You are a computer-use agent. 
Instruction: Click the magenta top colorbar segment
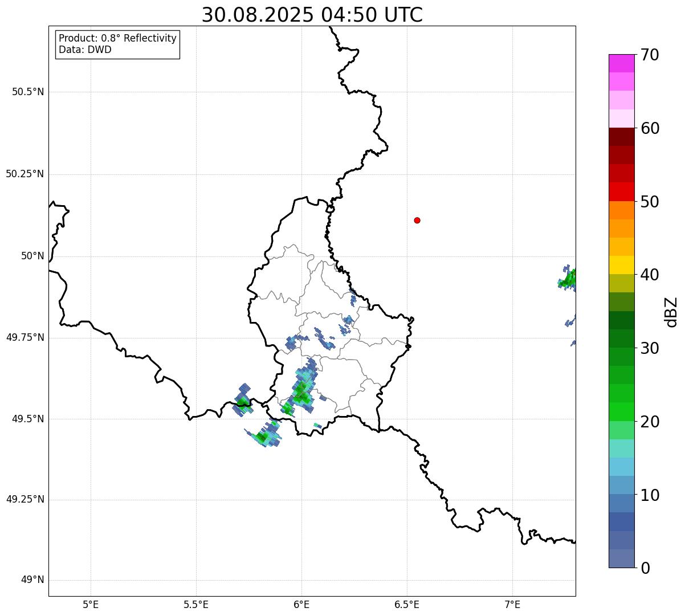(621, 63)
